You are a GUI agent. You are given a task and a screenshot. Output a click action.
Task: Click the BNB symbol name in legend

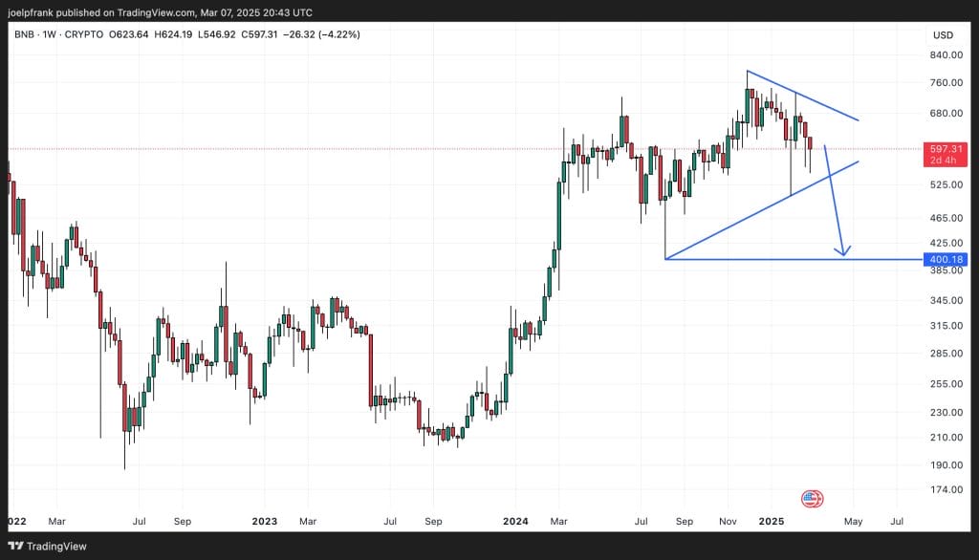(x=25, y=35)
